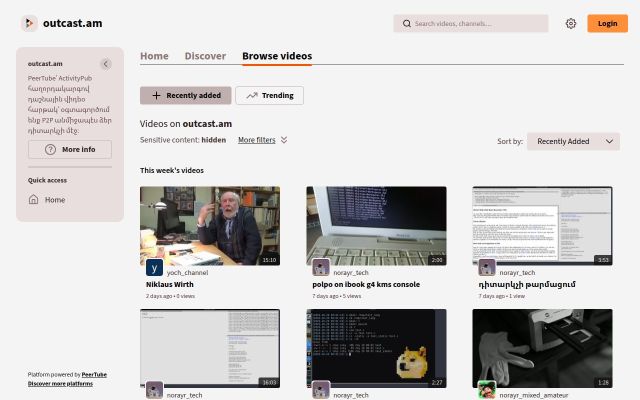
Task: Click the Niklaus Wirth video title
Action: point(170,284)
